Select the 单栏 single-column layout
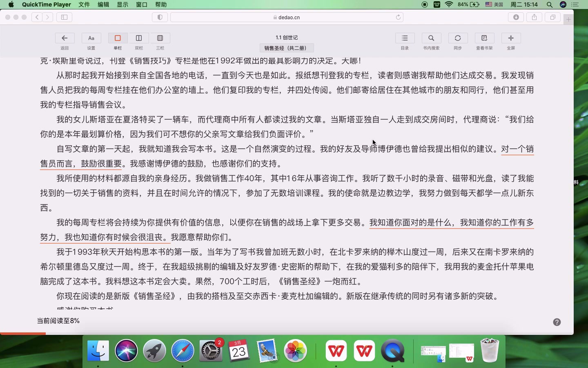 (x=118, y=38)
